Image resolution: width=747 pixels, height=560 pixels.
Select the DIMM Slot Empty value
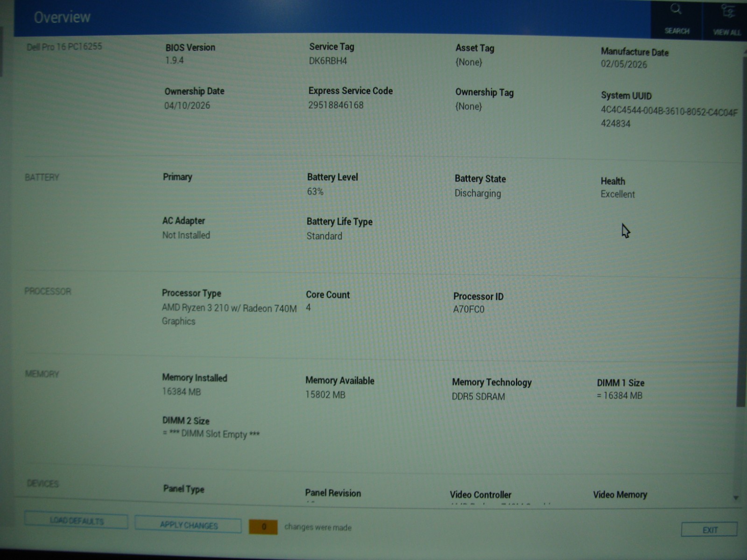pyautogui.click(x=211, y=434)
